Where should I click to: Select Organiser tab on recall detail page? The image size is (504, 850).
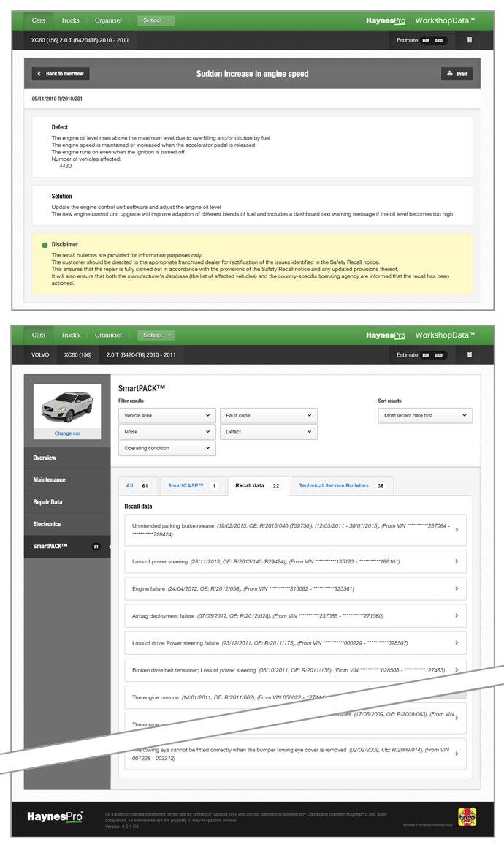108,20
